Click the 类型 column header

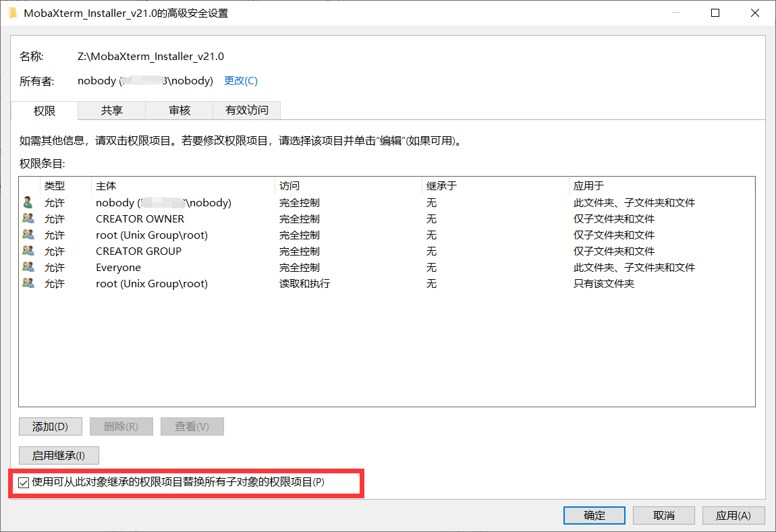65,186
